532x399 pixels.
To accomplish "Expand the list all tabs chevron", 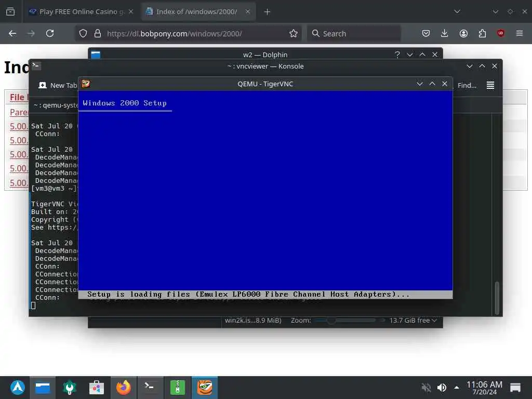I will pyautogui.click(x=457, y=11).
